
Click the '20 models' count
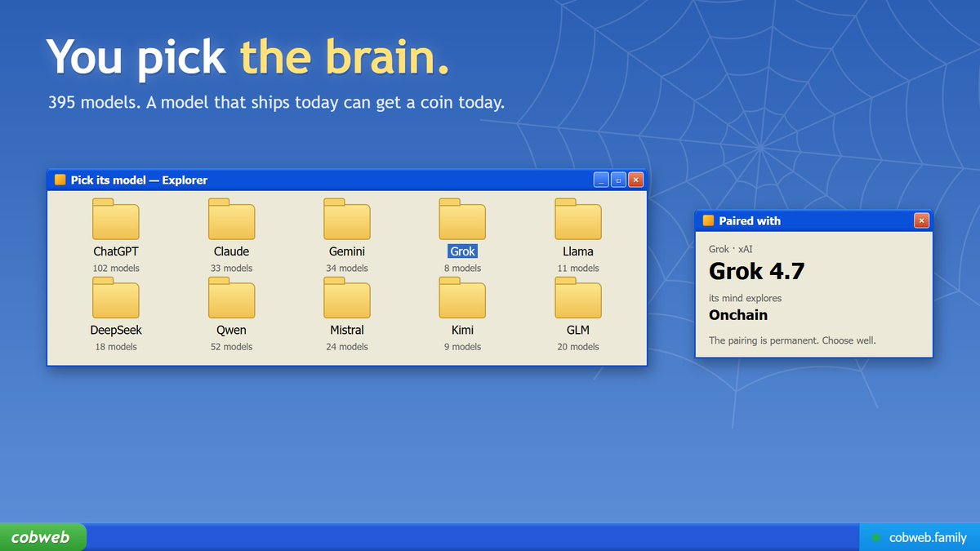[x=578, y=346]
